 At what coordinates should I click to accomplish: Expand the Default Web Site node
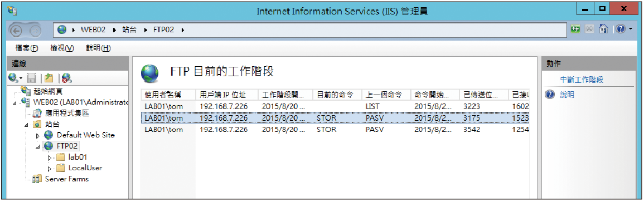38,135
